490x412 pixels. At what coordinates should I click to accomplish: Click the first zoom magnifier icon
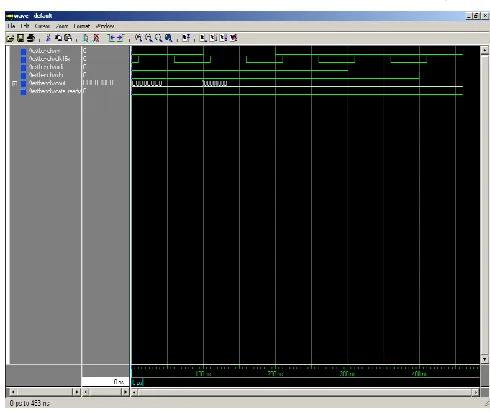[x=138, y=38]
